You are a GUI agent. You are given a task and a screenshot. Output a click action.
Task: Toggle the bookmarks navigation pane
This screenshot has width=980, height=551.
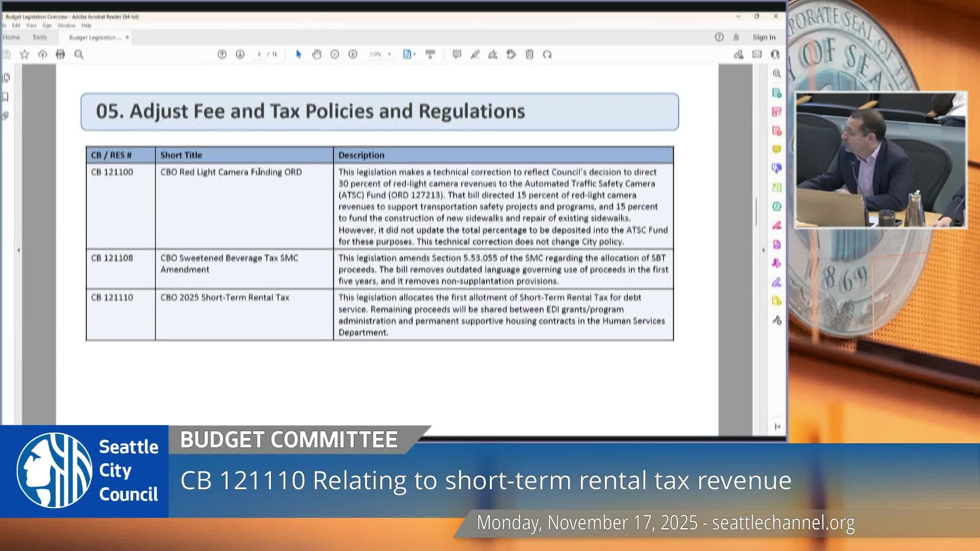click(x=6, y=97)
